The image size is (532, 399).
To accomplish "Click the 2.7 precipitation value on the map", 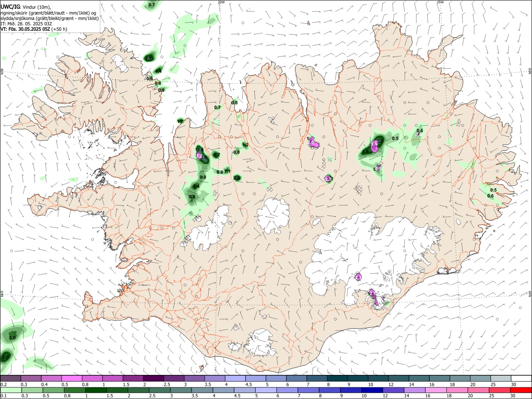I will (148, 59).
